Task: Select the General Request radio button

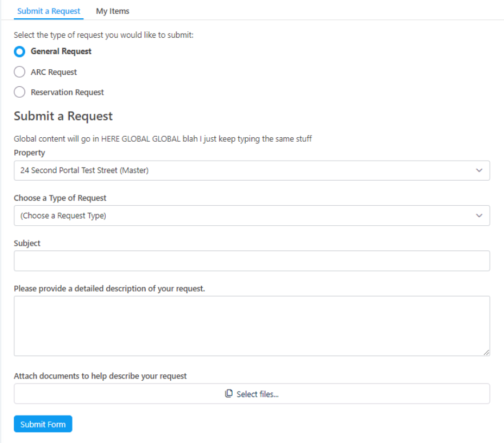Action: point(19,51)
